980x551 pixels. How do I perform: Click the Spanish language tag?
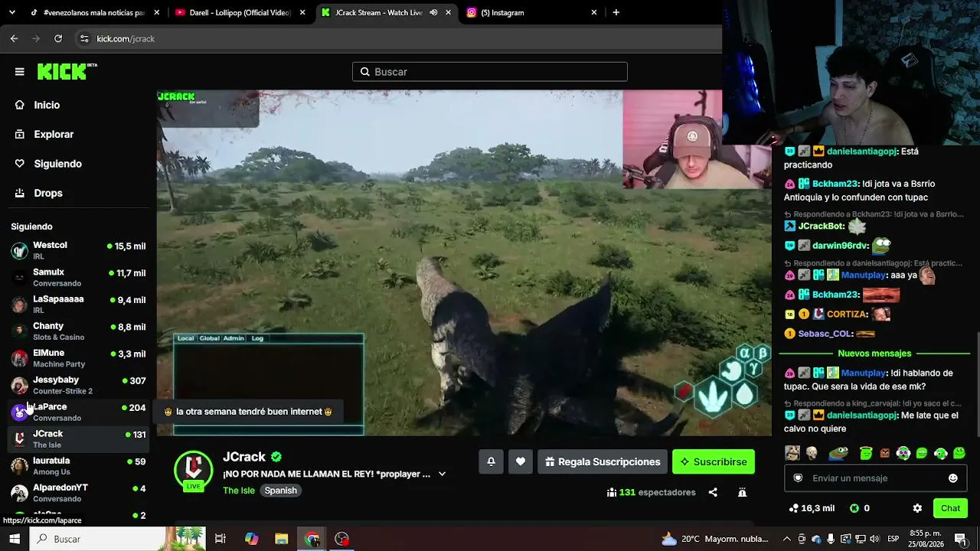280,491
